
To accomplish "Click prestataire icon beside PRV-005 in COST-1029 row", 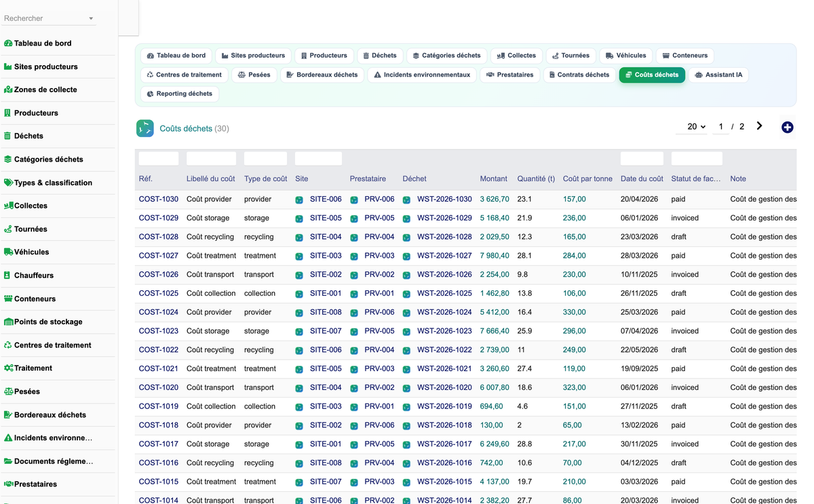I will click(x=354, y=219).
